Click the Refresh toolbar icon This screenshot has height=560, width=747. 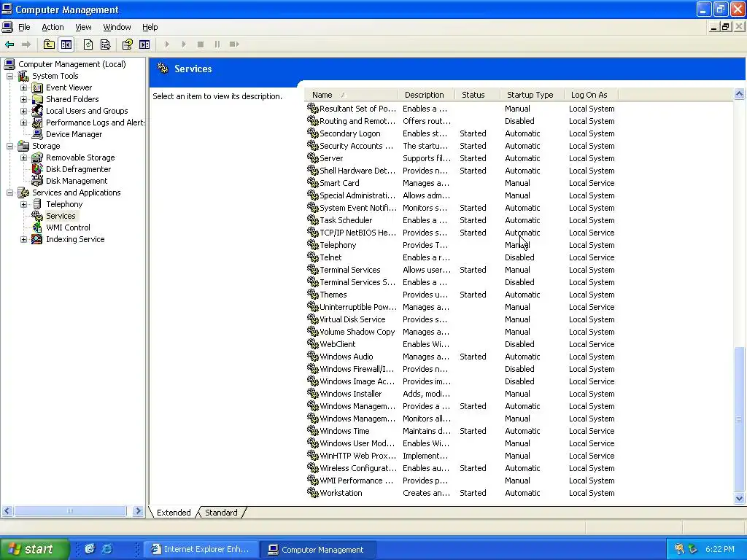point(88,44)
